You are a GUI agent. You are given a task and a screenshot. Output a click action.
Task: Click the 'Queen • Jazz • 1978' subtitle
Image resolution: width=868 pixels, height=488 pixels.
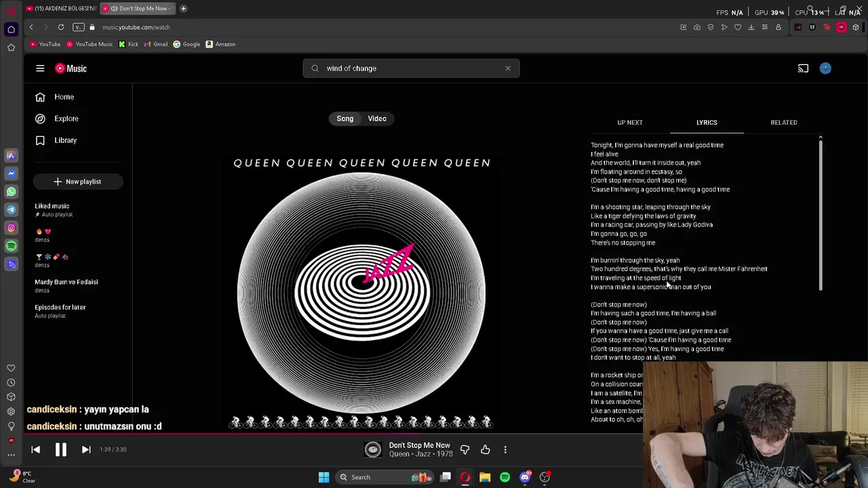(420, 454)
